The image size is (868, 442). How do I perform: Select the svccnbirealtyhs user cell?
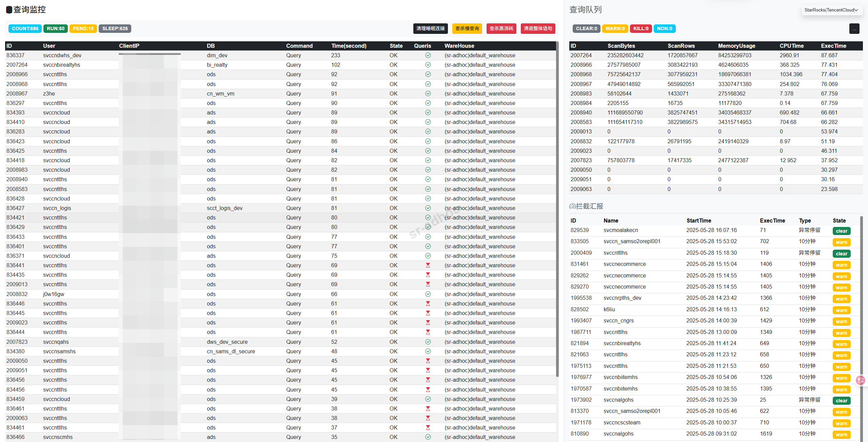[x=61, y=65]
